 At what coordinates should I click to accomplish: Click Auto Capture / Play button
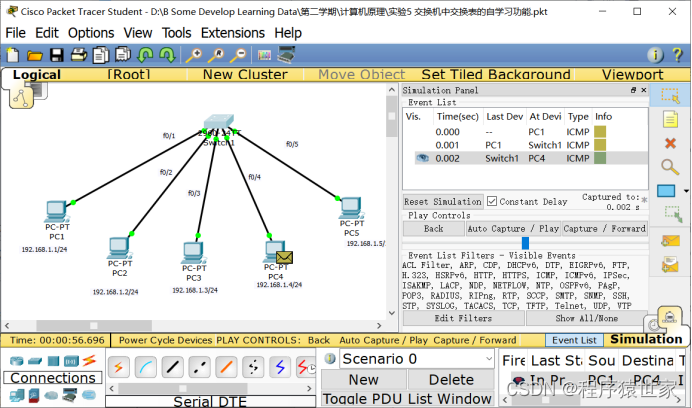[513, 229]
